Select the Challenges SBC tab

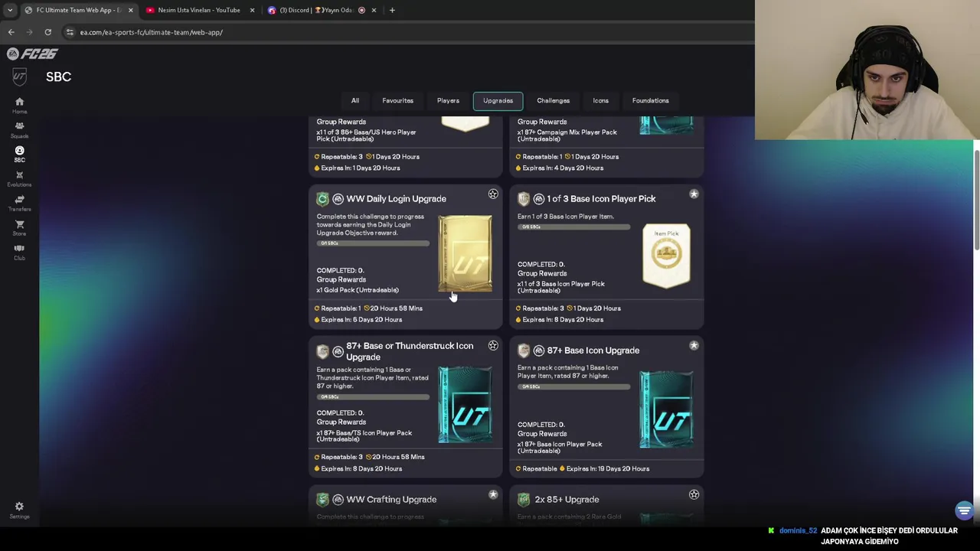coord(553,100)
